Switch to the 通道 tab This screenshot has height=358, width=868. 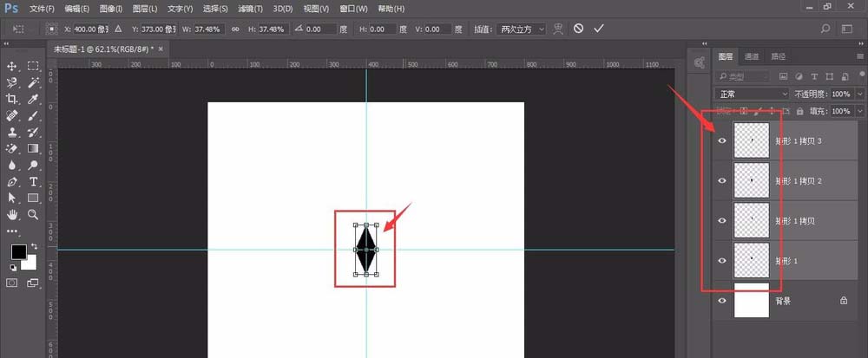752,56
